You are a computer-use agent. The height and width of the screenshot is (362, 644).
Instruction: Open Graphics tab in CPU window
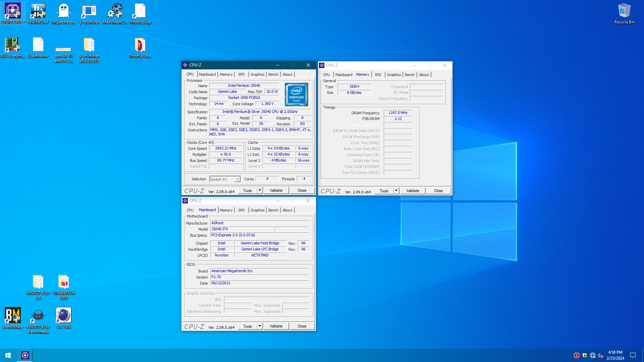[258, 74]
